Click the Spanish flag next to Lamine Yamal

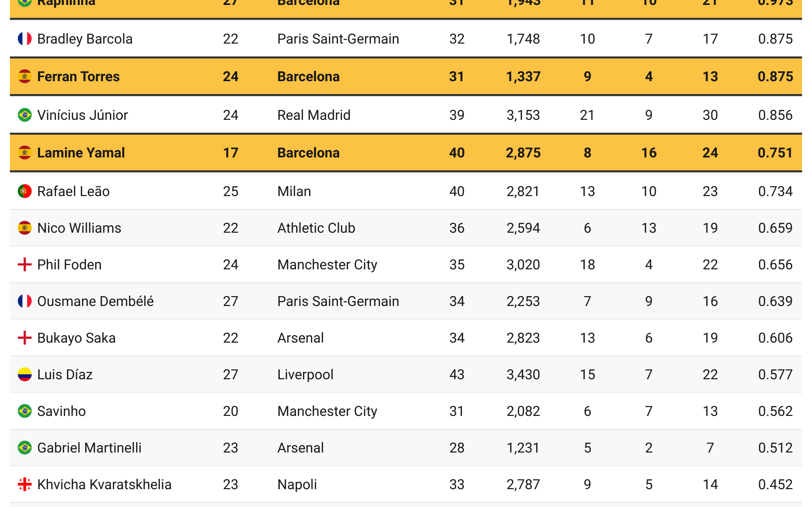click(25, 152)
